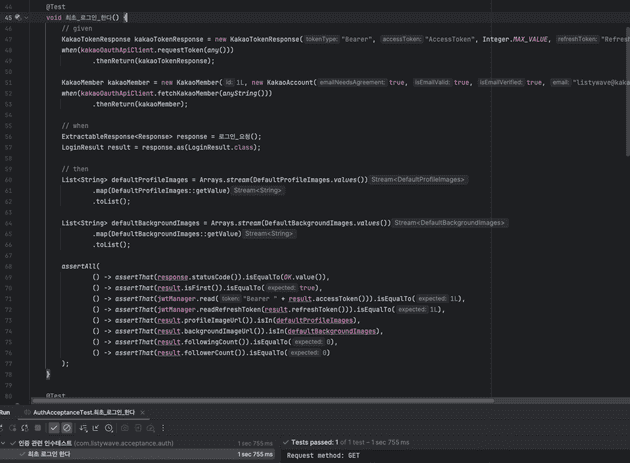The height and width of the screenshot is (463, 630).
Task: Open test history clock icon
Action: coord(109,428)
